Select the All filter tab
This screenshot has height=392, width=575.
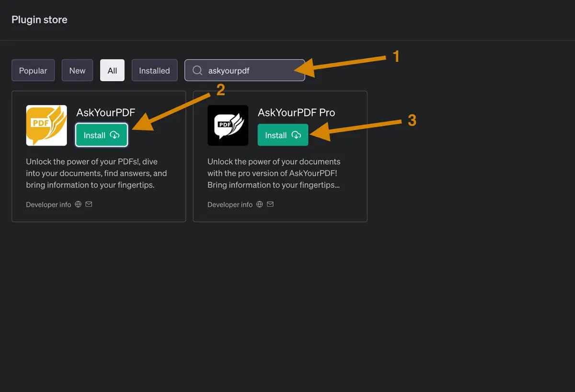pyautogui.click(x=112, y=70)
